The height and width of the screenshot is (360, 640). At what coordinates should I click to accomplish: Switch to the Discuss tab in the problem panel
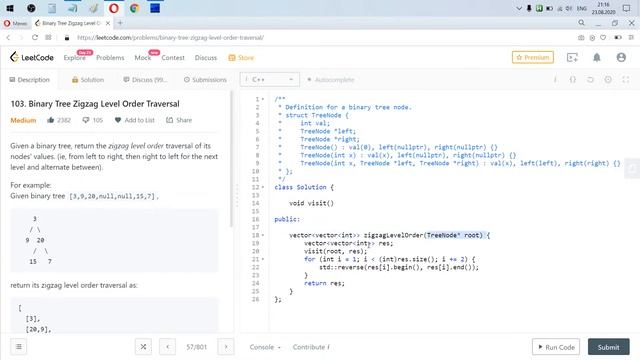pyautogui.click(x=145, y=80)
